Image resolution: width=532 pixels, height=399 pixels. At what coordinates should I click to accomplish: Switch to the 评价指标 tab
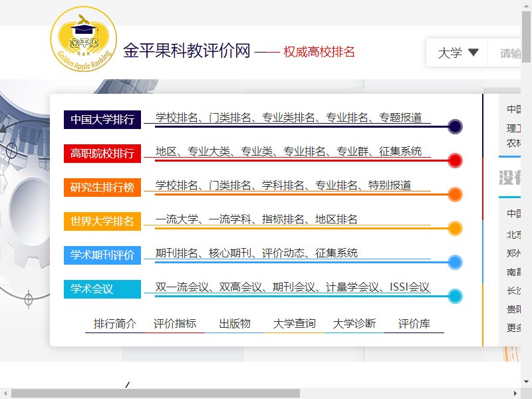coord(175,324)
